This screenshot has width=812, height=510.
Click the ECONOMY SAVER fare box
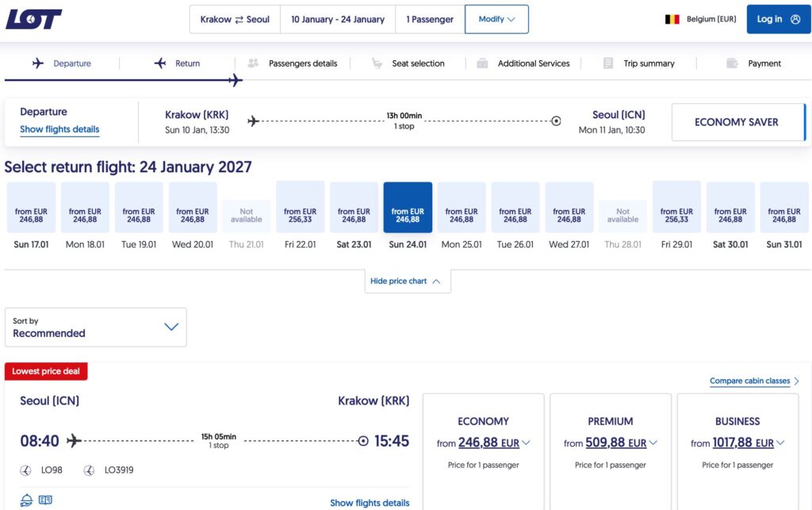pyautogui.click(x=738, y=122)
